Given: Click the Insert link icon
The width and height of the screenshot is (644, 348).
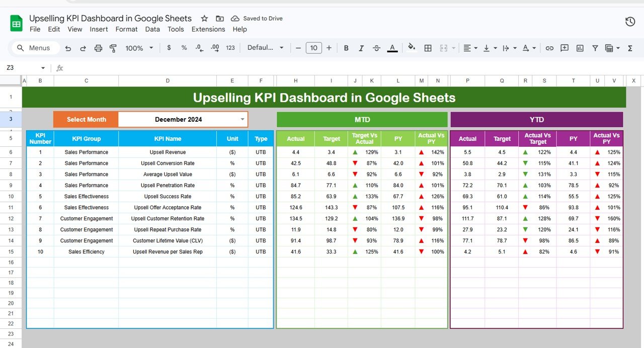Looking at the screenshot, I should click(x=549, y=48).
